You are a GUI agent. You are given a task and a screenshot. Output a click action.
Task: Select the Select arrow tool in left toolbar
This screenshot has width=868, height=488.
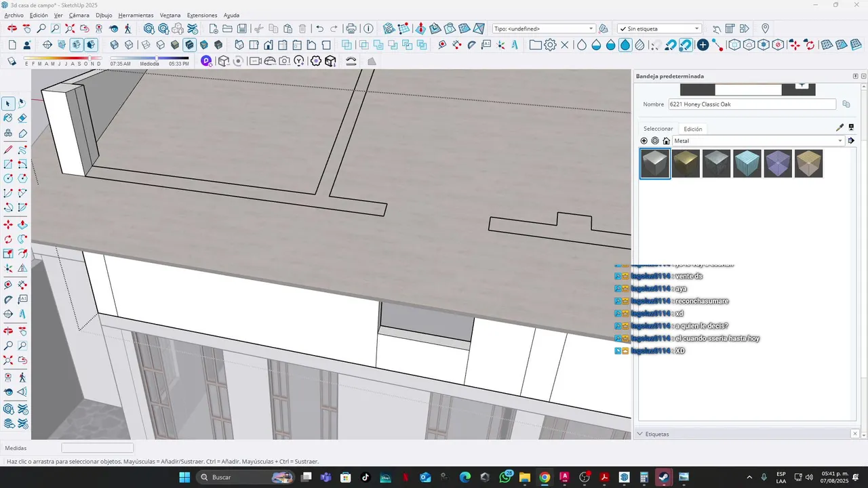8,104
